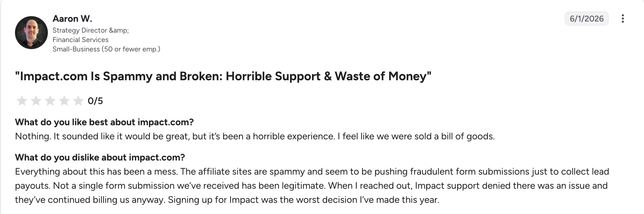
Task: Click the reviewer name Aaron W.
Action: [x=72, y=19]
